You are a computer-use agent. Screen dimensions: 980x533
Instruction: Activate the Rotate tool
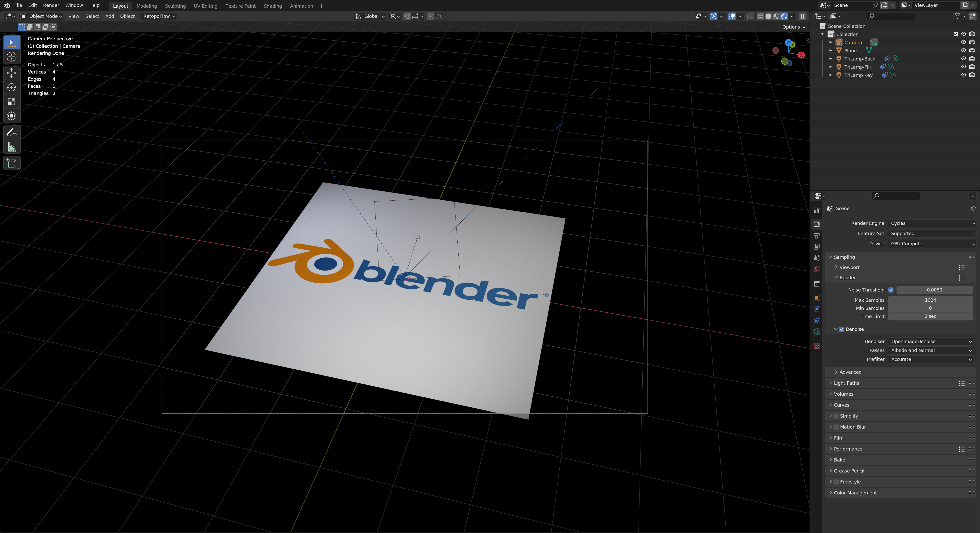point(11,87)
